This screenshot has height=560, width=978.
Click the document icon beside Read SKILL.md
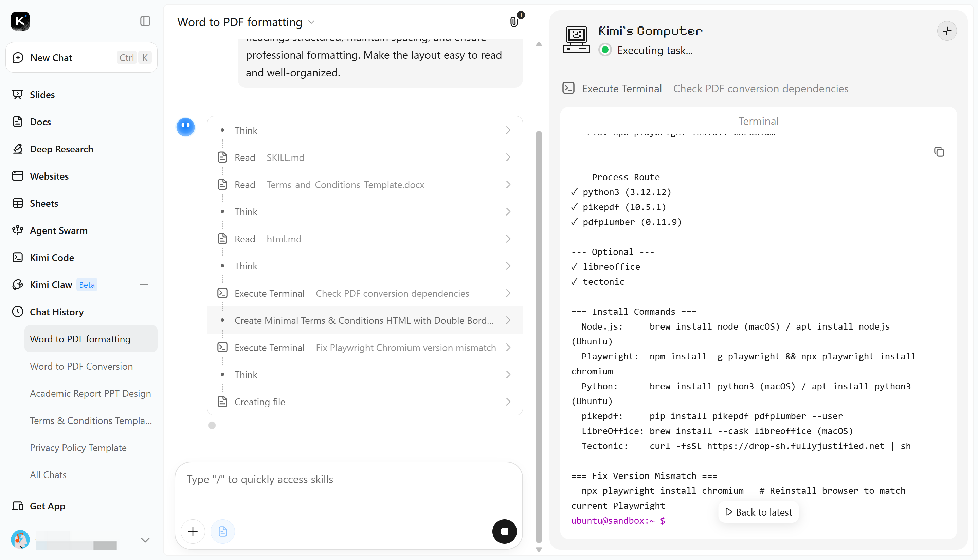tap(222, 157)
